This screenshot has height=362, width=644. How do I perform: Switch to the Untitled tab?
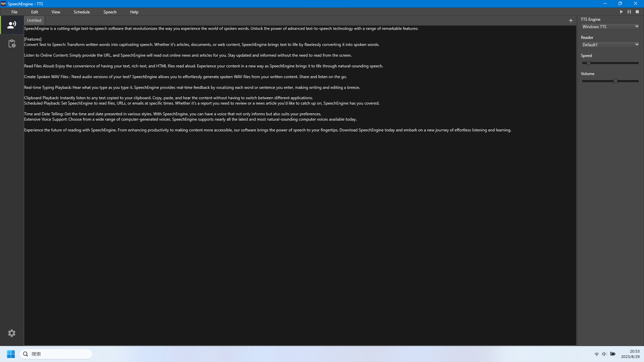[34, 20]
